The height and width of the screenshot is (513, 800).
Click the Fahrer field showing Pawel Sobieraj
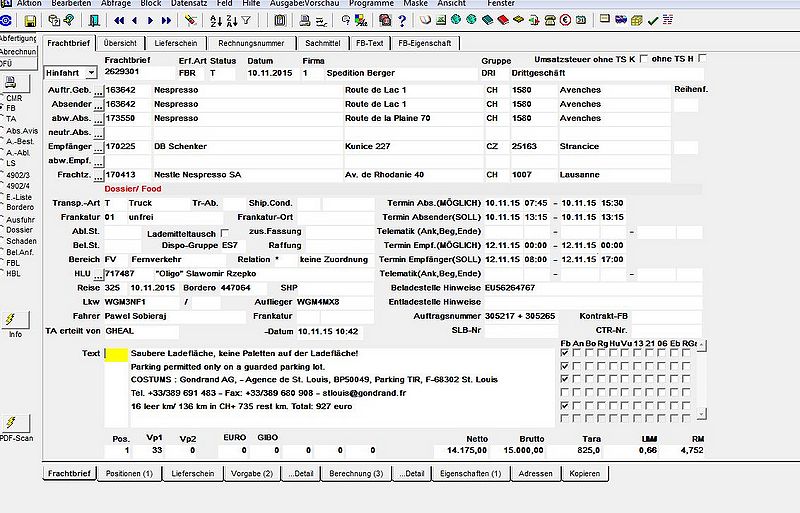pyautogui.click(x=174, y=316)
